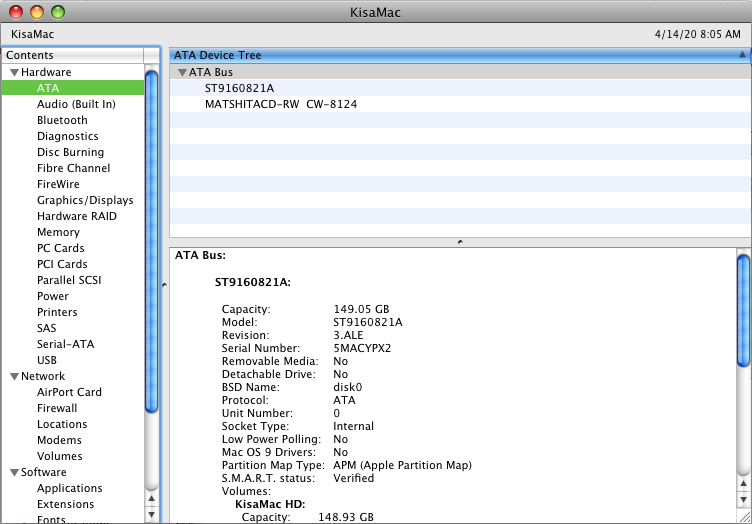Image resolution: width=752 pixels, height=524 pixels.
Task: Click the serial number 5MACYPX2
Action: pos(362,348)
